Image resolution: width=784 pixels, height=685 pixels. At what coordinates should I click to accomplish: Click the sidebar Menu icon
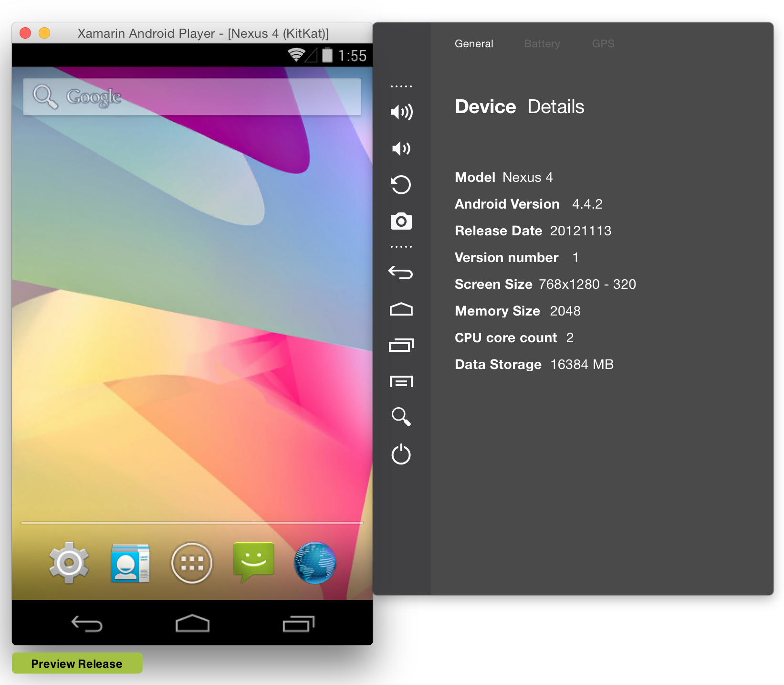point(401,381)
